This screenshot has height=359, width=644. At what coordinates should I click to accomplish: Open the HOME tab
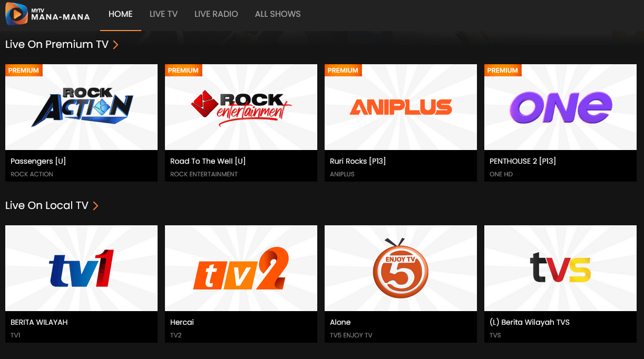pos(121,14)
